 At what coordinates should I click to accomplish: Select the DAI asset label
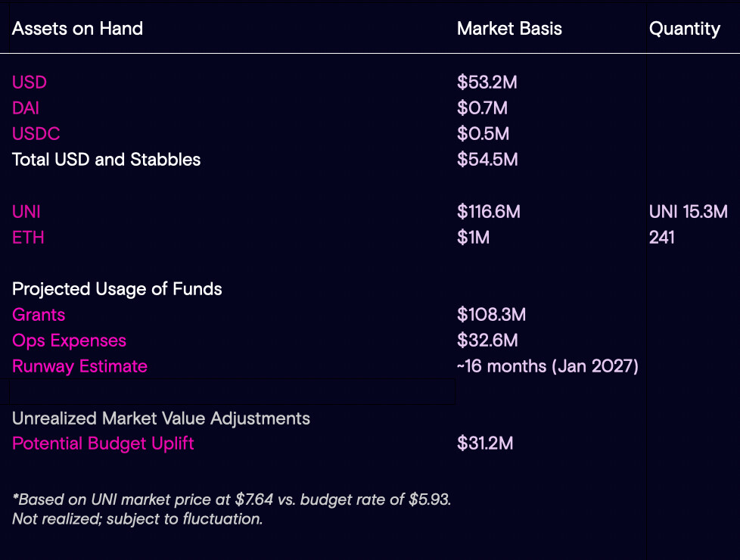[26, 108]
